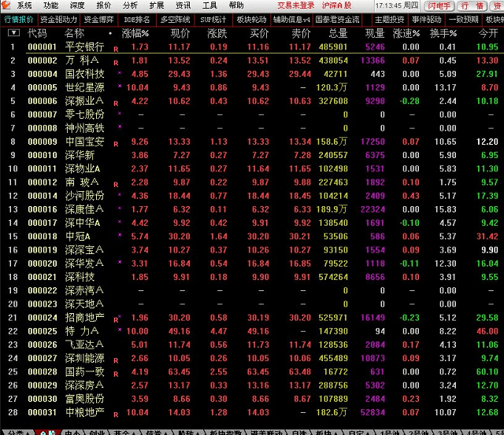Open the 工具 menu
The image size is (504, 435).
(209, 6)
